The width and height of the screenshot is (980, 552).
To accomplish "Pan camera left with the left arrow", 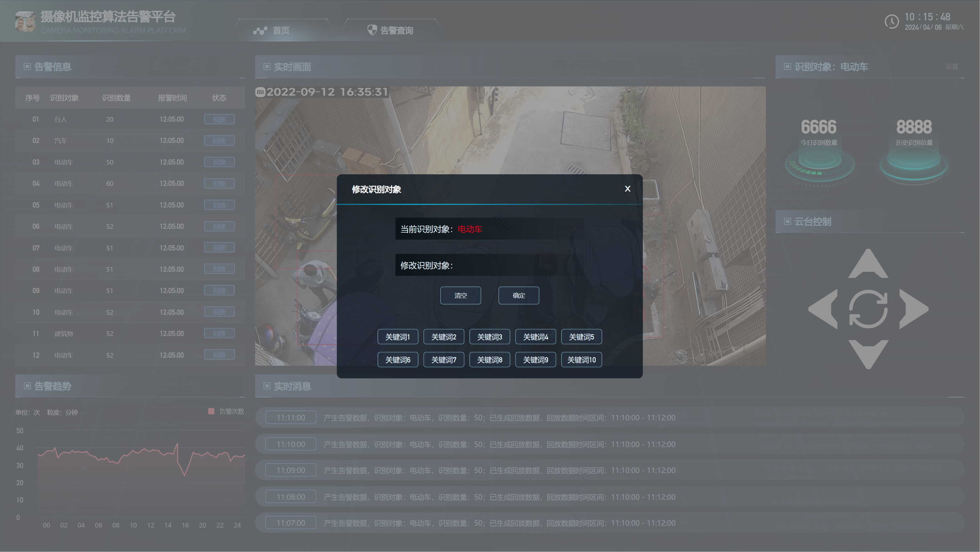I will [823, 309].
